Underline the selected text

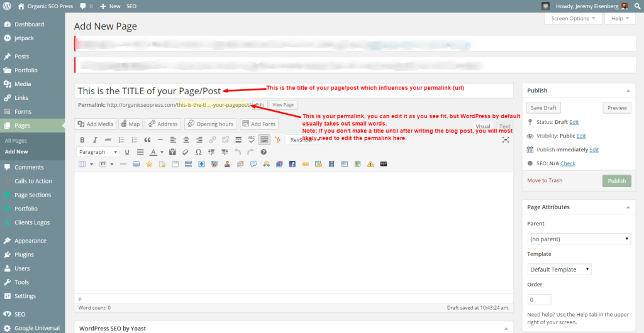[127, 152]
